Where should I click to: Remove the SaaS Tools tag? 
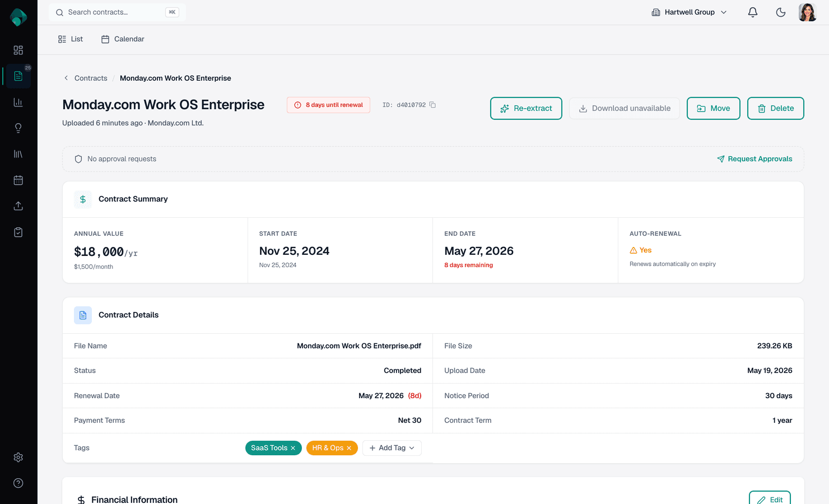[293, 448]
